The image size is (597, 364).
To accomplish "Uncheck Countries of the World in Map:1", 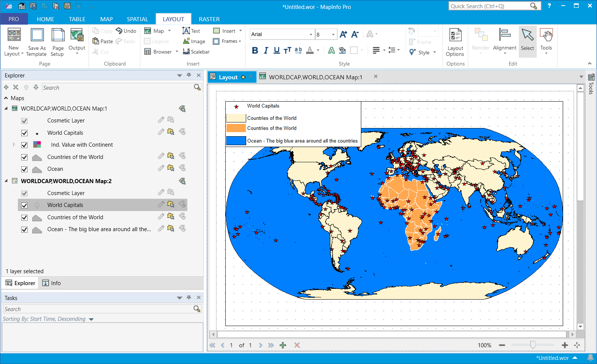I will 24,157.
